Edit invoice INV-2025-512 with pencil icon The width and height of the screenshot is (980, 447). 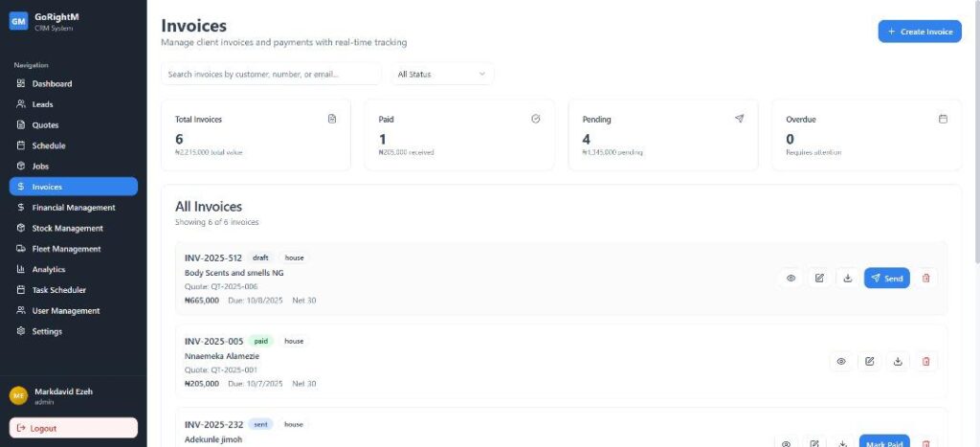click(819, 279)
